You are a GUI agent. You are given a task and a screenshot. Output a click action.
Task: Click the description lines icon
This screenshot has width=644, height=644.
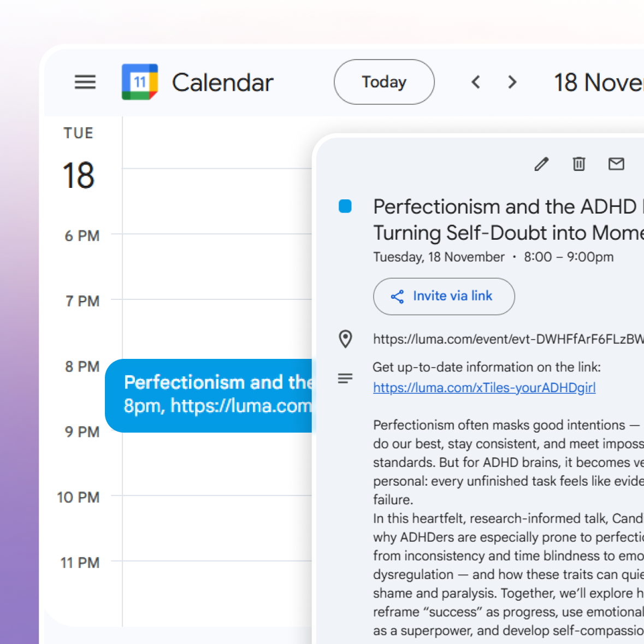coord(345,378)
